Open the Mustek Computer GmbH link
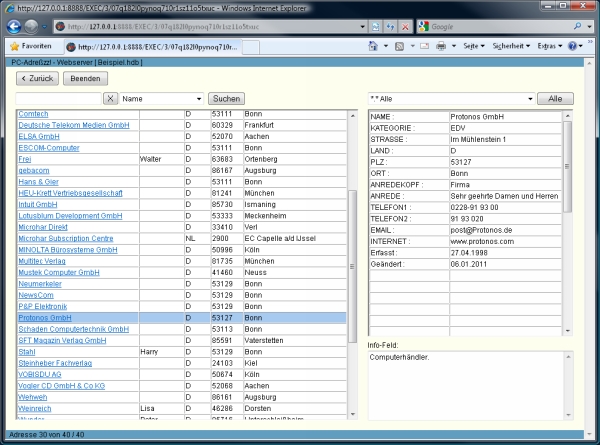The image size is (600, 445). pos(59,272)
